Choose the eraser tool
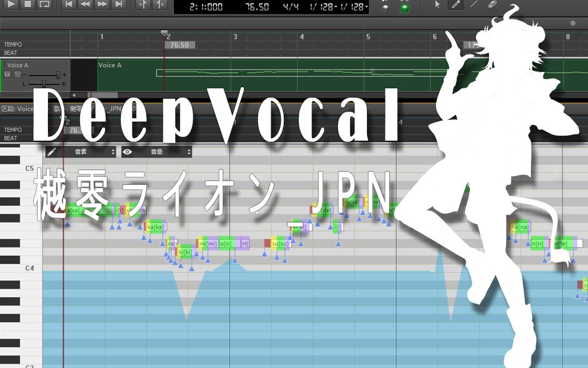Viewport: 588px width, 368px height. pos(493,4)
